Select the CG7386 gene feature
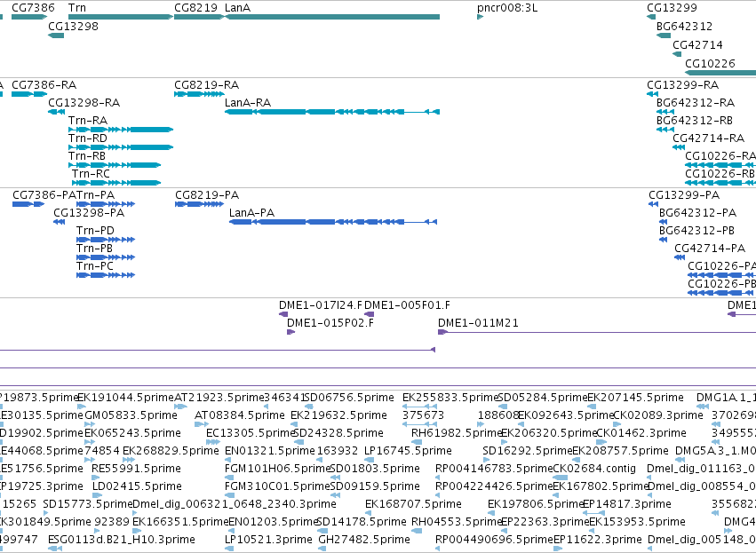The height and width of the screenshot is (553, 756). click(29, 17)
